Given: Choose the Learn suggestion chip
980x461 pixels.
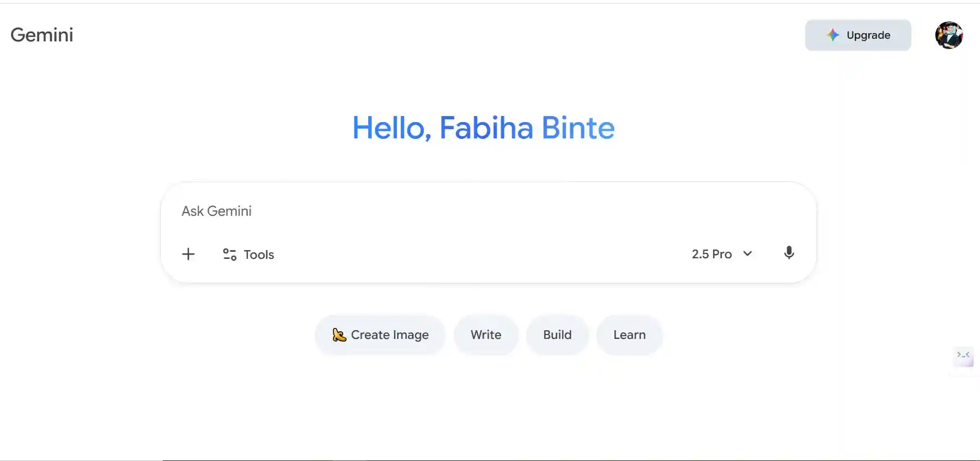Looking at the screenshot, I should (x=629, y=335).
